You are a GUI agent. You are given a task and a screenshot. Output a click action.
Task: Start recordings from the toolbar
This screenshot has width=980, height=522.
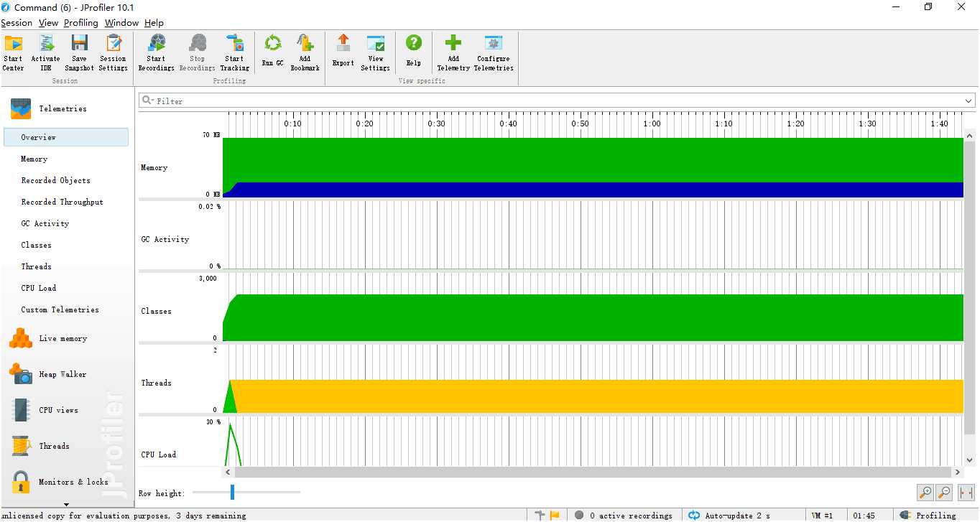tap(156, 52)
